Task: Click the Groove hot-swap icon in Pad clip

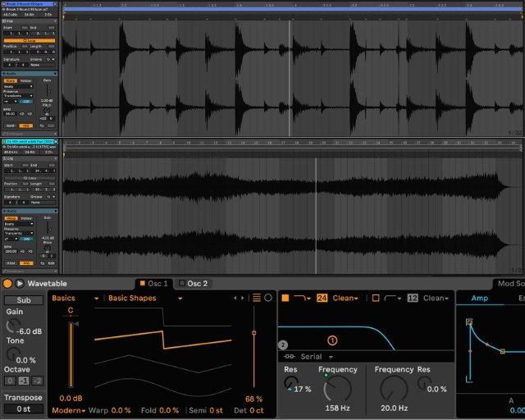Action: click(48, 197)
